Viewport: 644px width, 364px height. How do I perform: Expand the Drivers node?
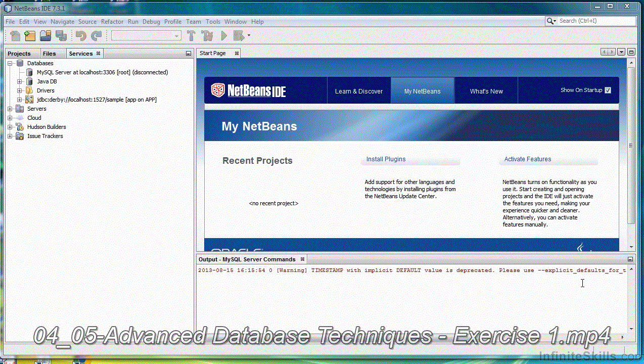coord(20,90)
